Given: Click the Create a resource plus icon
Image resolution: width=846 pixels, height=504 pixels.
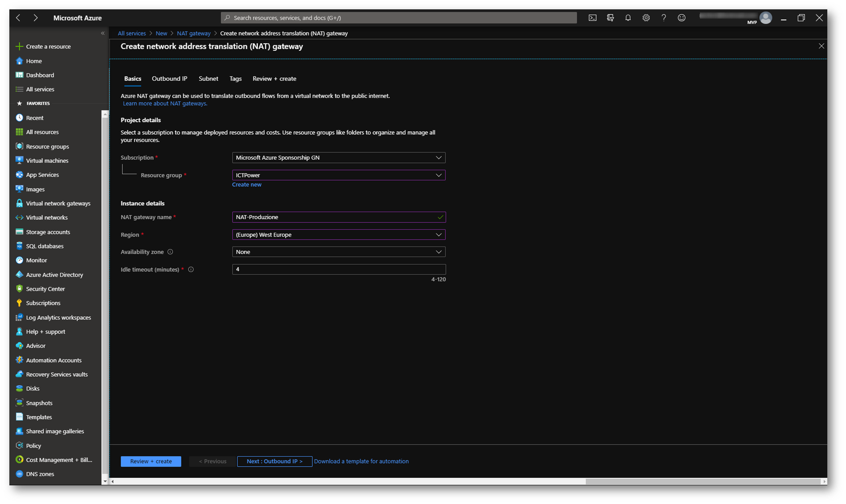Looking at the screenshot, I should click(19, 46).
